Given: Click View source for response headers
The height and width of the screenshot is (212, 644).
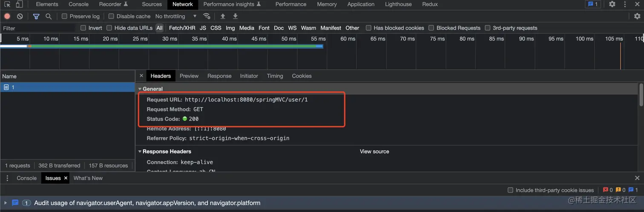Looking at the screenshot, I should [x=374, y=151].
